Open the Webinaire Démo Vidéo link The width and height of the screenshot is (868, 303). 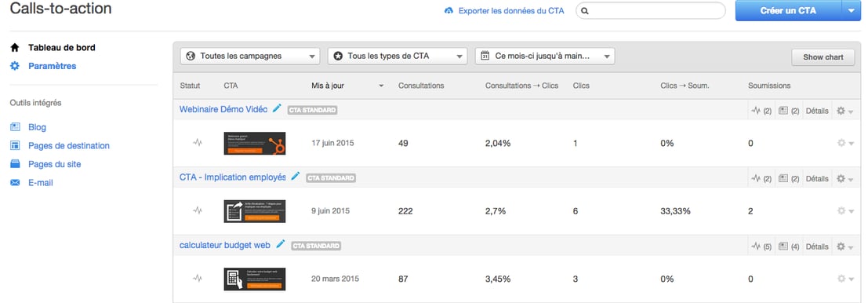click(223, 109)
